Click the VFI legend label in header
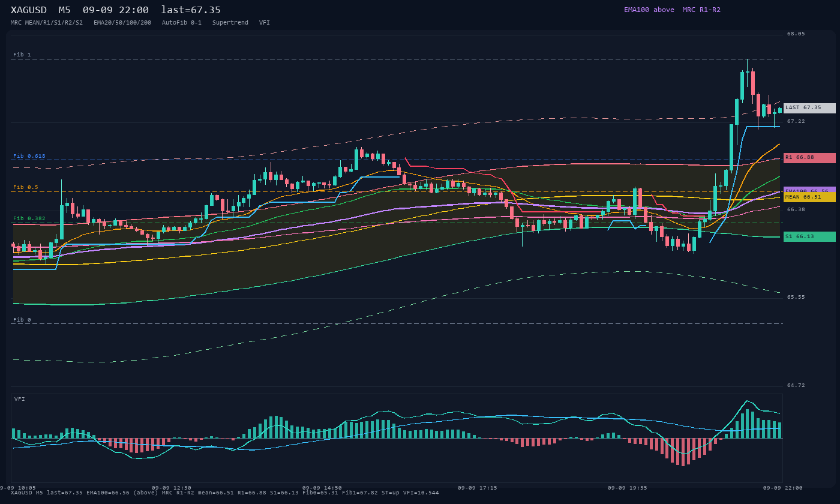This screenshot has width=840, height=504. click(265, 23)
